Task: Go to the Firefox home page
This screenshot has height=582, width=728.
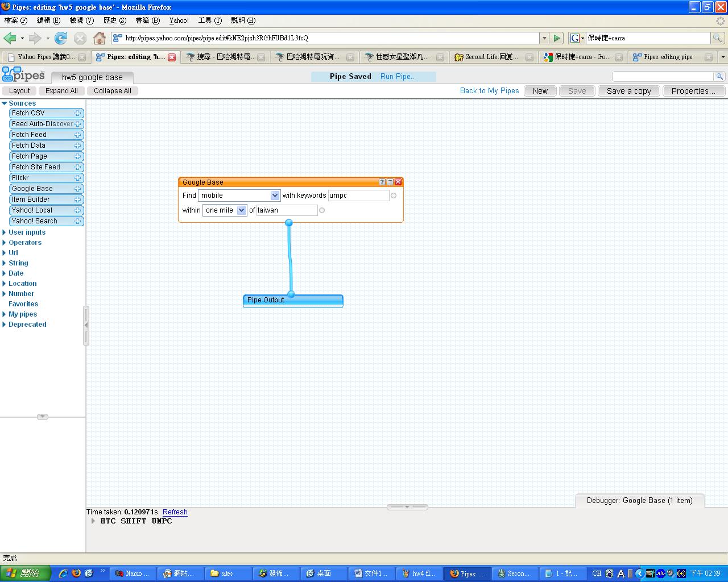Action: 100,38
